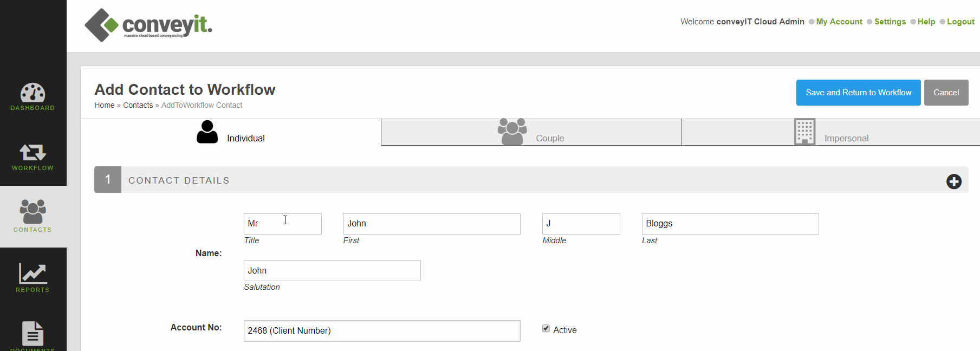Open Reports from the sidebar
The height and width of the screenshot is (351, 980).
pyautogui.click(x=33, y=278)
